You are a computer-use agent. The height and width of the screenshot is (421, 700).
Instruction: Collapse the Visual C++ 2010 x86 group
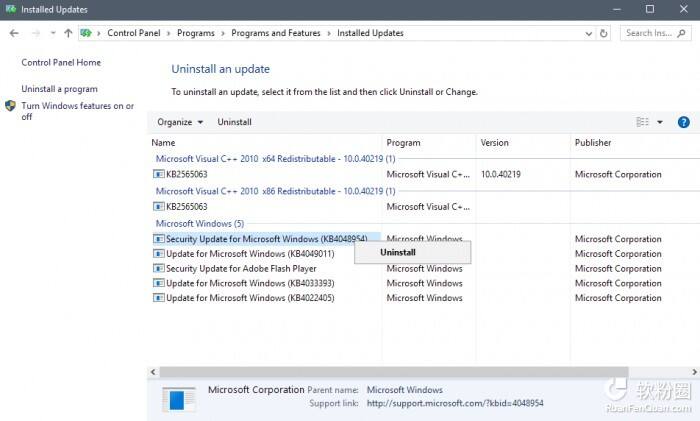click(x=275, y=191)
